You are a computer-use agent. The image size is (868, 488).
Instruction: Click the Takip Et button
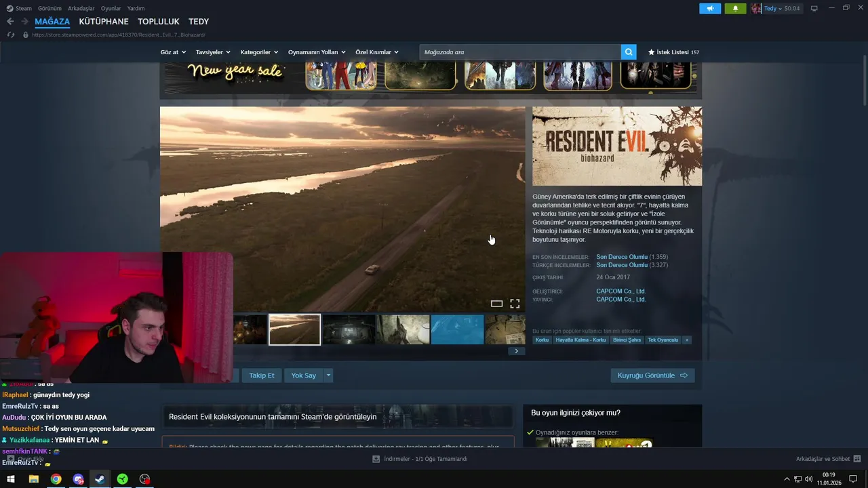[262, 375]
